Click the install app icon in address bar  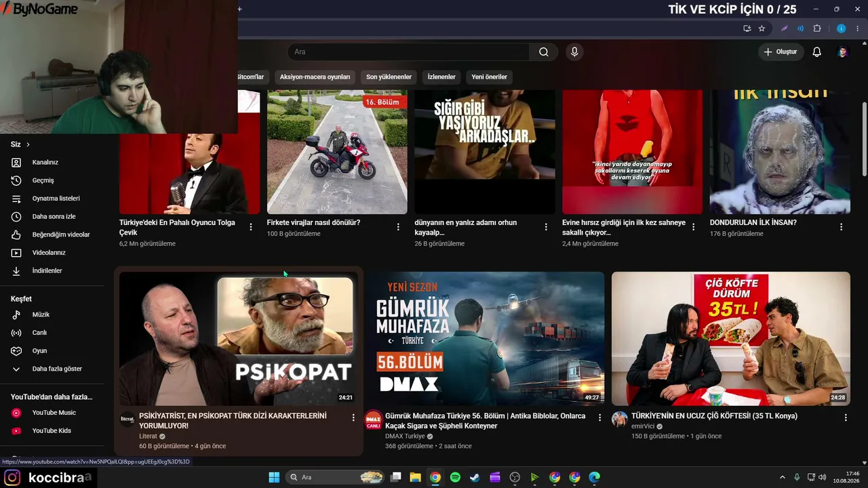(x=747, y=28)
